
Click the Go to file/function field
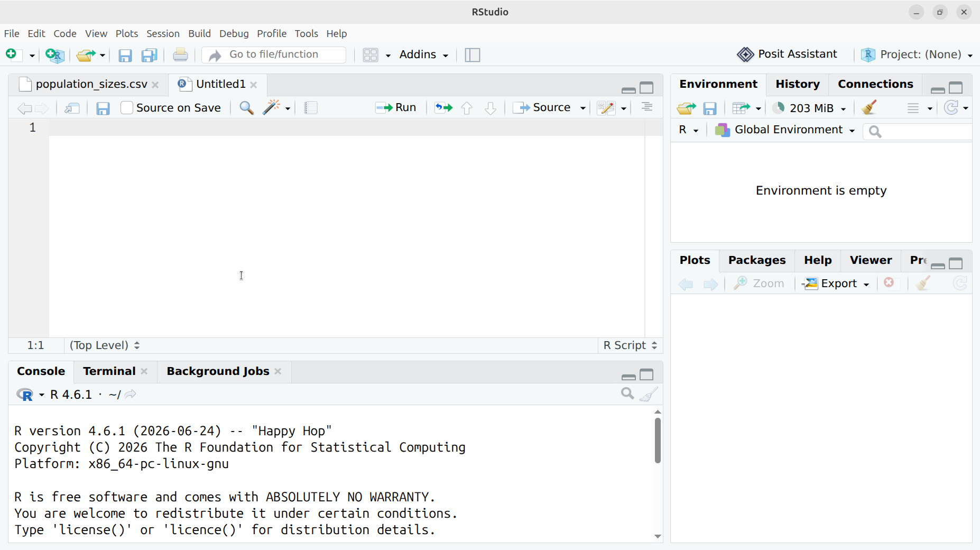pos(274,54)
